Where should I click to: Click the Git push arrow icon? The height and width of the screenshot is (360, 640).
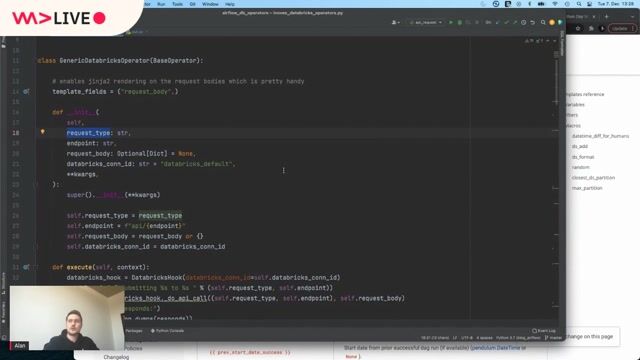coord(515,22)
